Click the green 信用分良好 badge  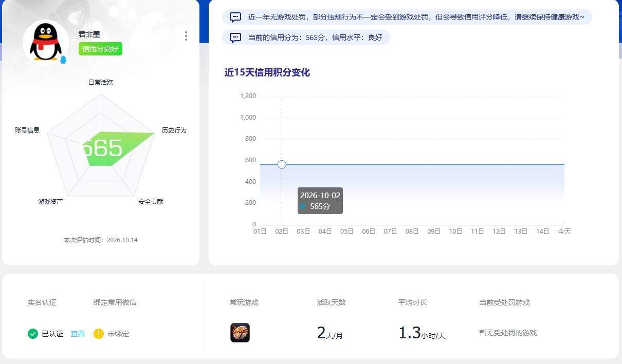pos(100,49)
